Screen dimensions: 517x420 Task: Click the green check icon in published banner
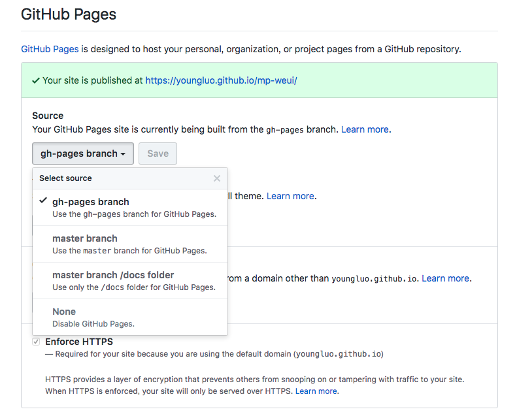36,80
